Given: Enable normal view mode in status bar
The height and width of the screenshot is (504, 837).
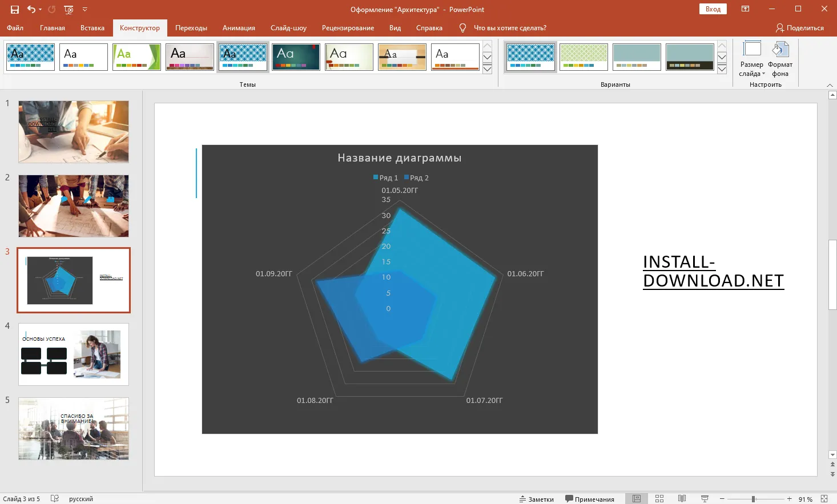Looking at the screenshot, I should tap(637, 499).
